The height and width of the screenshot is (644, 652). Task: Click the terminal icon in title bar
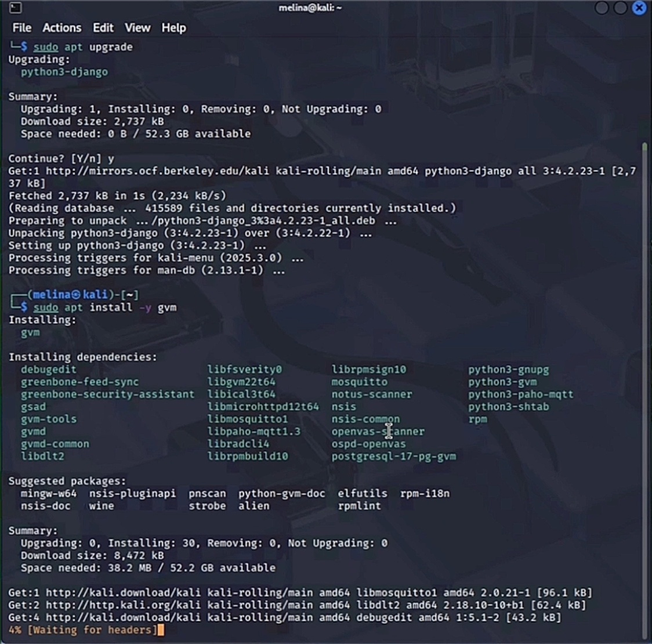pos(16,8)
